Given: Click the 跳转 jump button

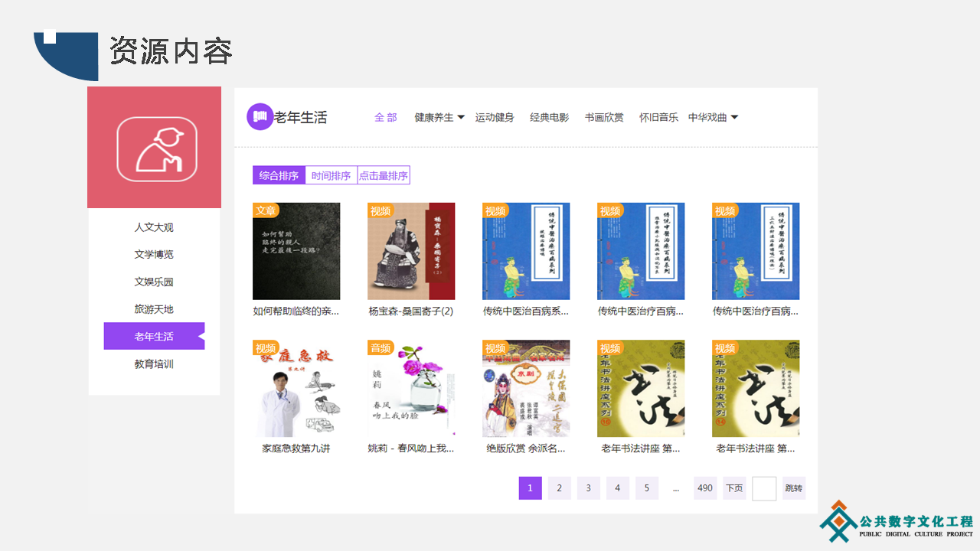Looking at the screenshot, I should [794, 488].
